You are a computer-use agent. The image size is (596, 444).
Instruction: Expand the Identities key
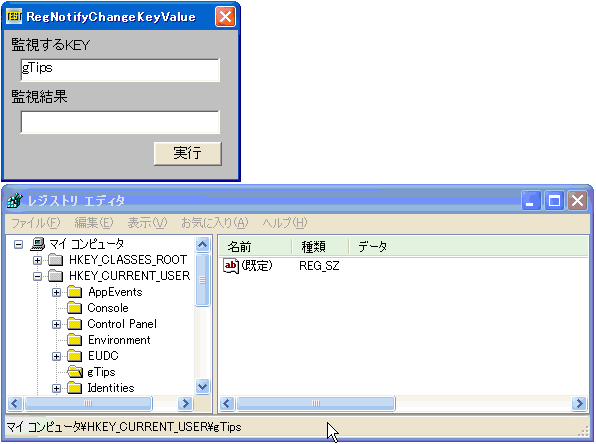(x=56, y=388)
